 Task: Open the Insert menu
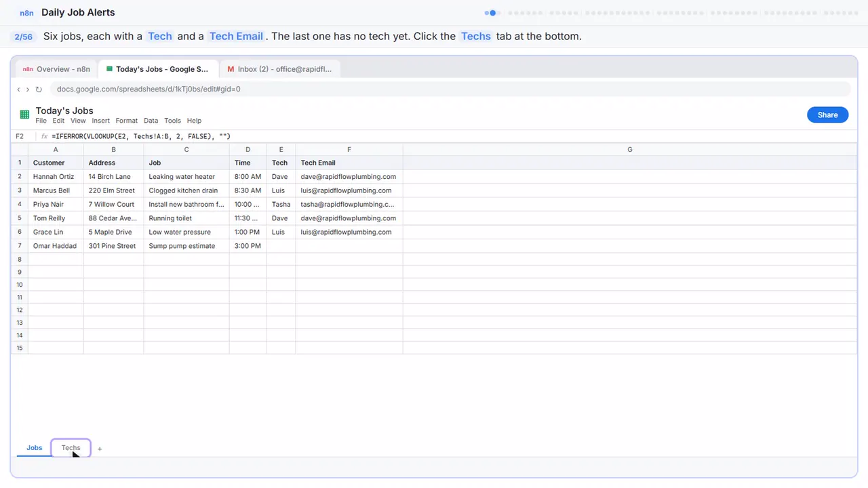101,121
